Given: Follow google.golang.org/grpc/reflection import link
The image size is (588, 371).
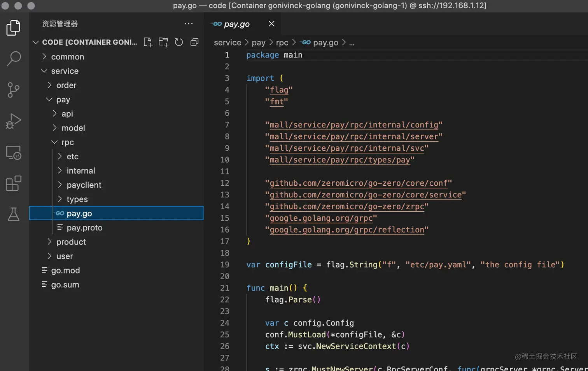Looking at the screenshot, I should 347,230.
